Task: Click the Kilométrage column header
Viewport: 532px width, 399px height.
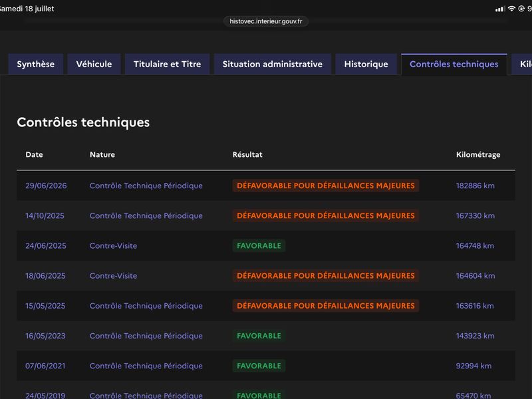Action: point(478,155)
